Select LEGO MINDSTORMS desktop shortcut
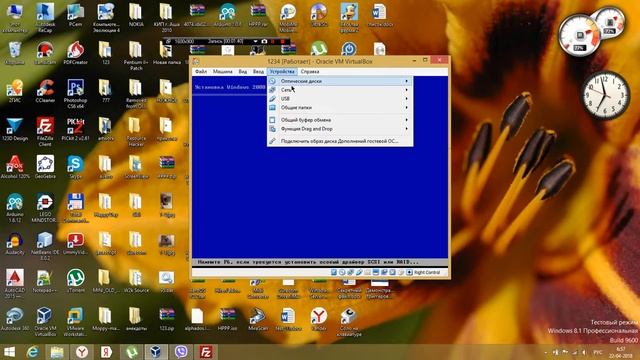The height and width of the screenshot is (360, 640). [45, 208]
